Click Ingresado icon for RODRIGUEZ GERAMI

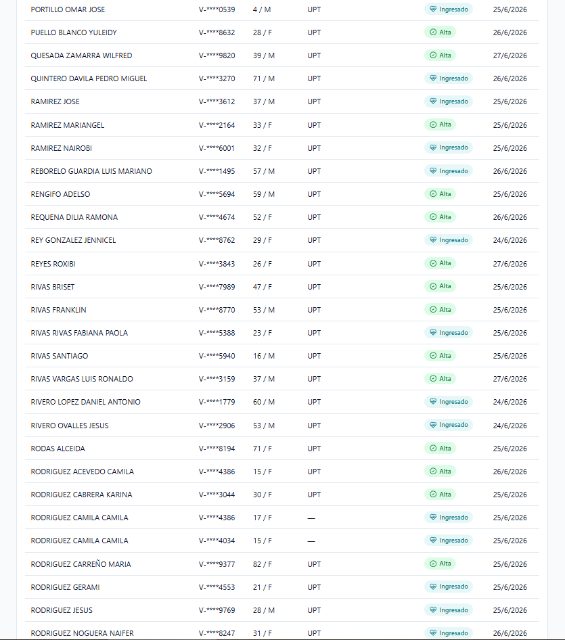click(433, 587)
